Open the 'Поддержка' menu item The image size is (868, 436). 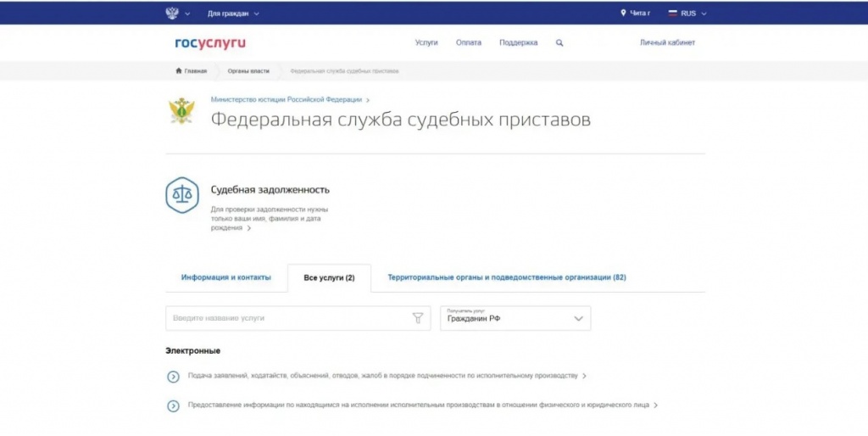tap(518, 42)
